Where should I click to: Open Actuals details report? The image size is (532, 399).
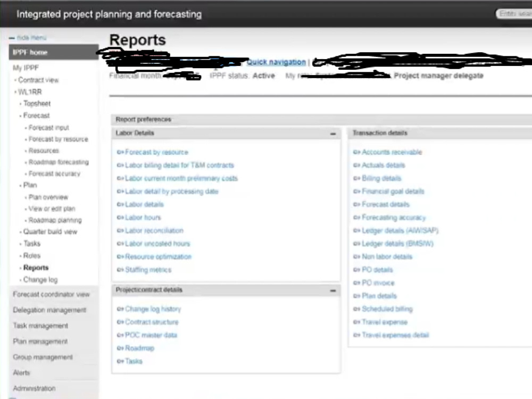(x=383, y=165)
